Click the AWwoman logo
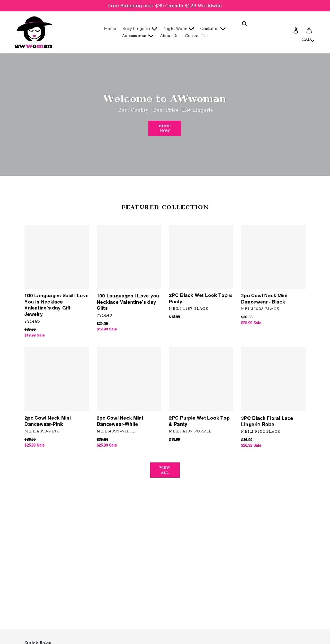This screenshot has width=330, height=644. tap(33, 32)
